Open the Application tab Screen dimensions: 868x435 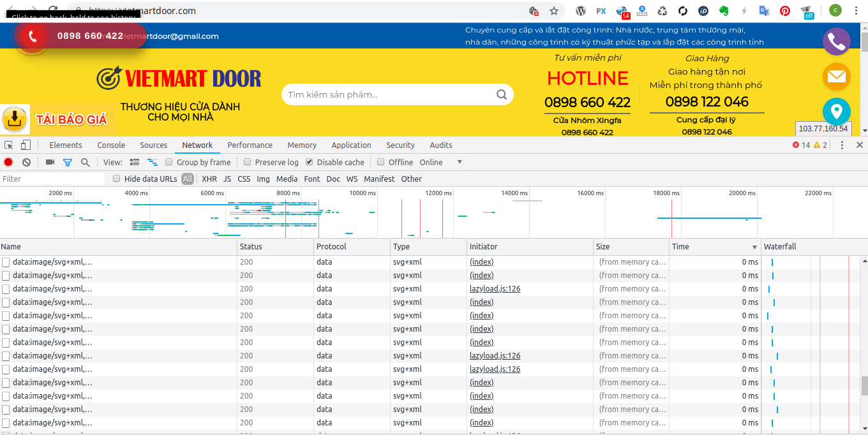(x=351, y=145)
